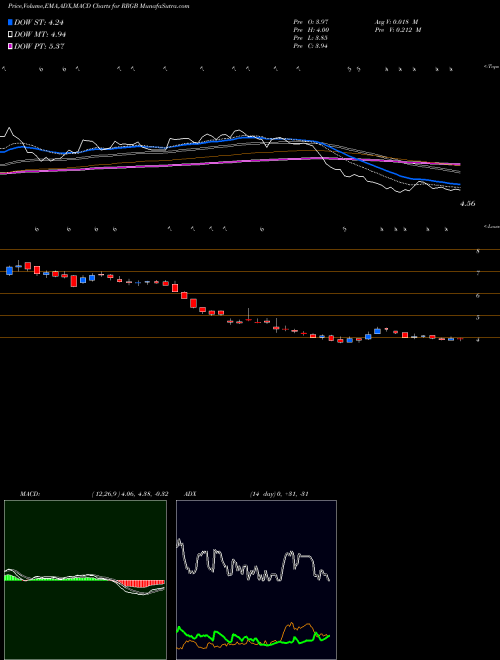Click the 'Pre V: 0.212 M' volume value
Screen dimensions: 500x660
(397, 30)
